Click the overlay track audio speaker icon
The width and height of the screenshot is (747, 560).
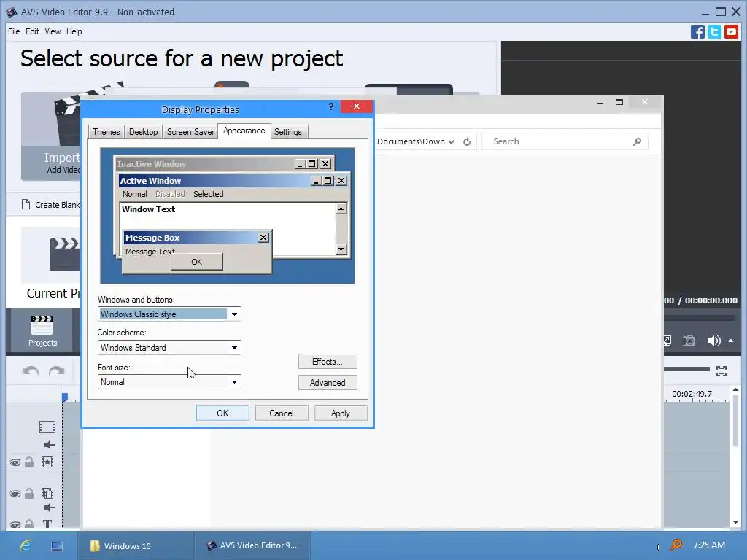[x=49, y=507]
